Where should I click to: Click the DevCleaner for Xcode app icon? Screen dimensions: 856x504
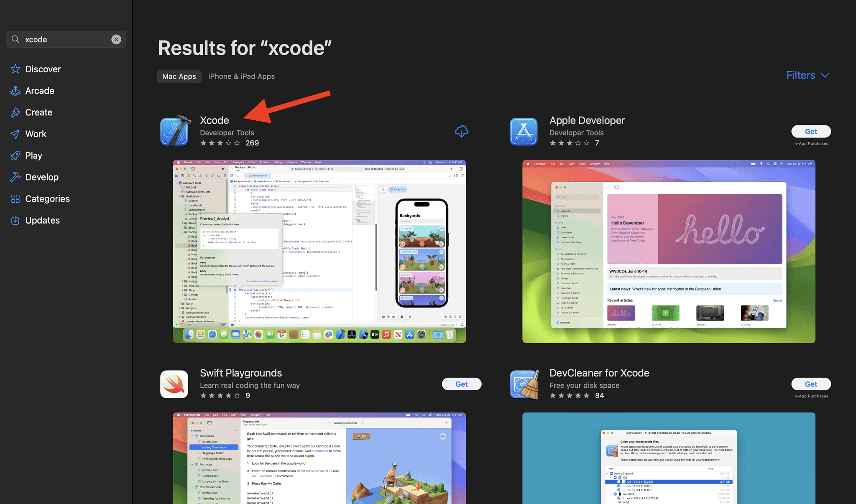524,384
